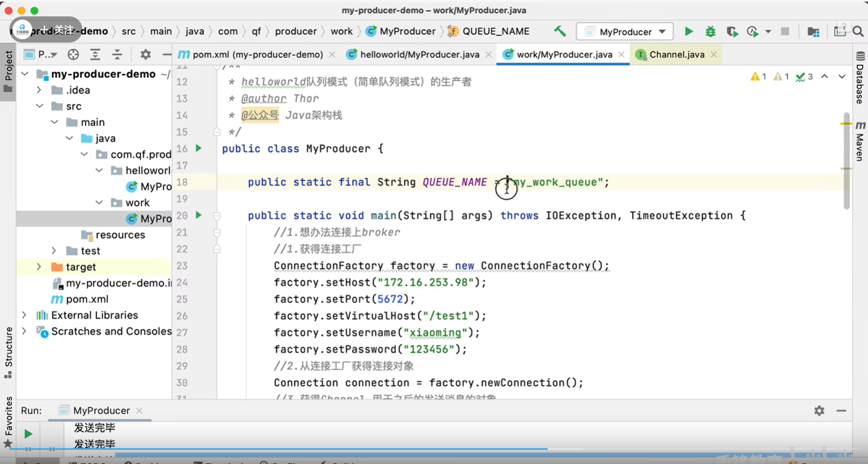Rerun MyProducer in the Run panel

[x=28, y=434]
